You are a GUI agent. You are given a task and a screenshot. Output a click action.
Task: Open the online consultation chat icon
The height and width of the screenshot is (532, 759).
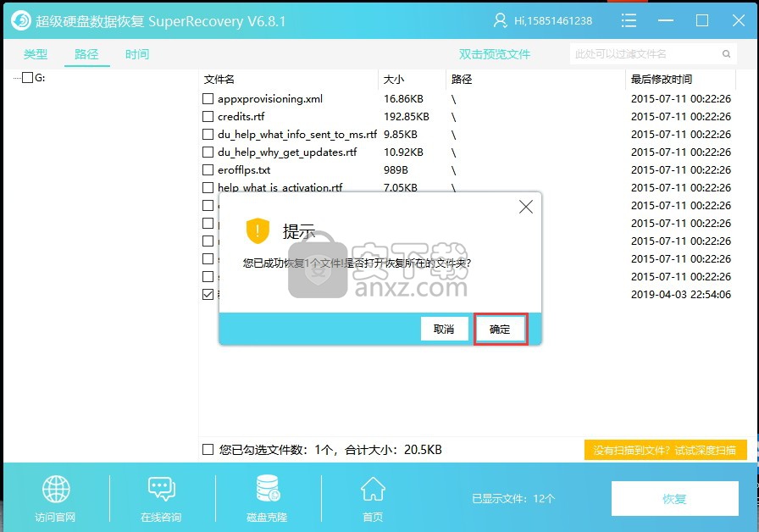[161, 489]
